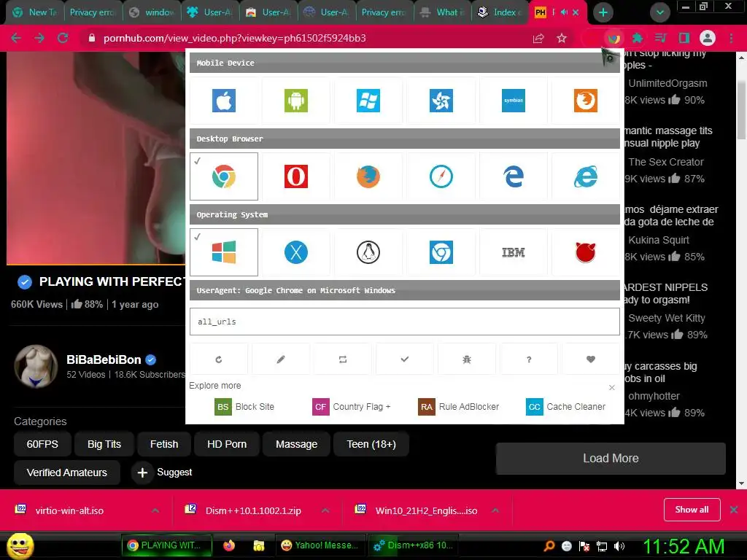Image resolution: width=747 pixels, height=560 pixels.
Task: Choose Safari compass under Desktop Browser
Action: [441, 176]
